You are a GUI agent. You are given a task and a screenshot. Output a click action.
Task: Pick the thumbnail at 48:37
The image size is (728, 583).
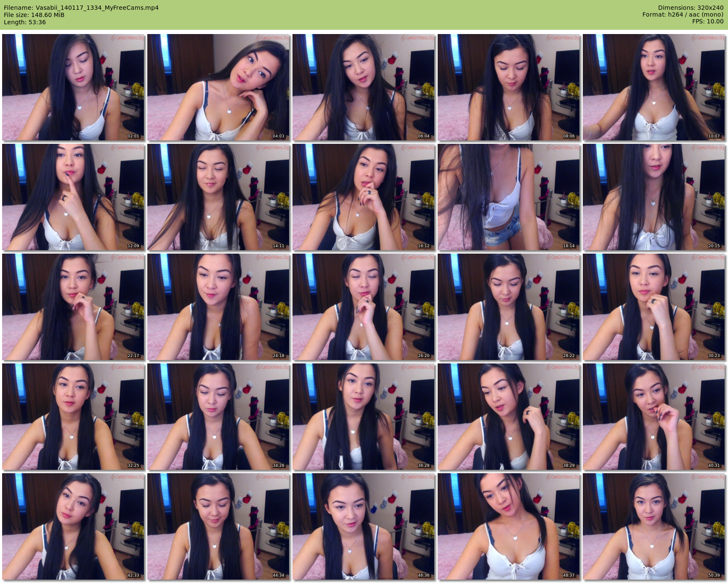509,526
